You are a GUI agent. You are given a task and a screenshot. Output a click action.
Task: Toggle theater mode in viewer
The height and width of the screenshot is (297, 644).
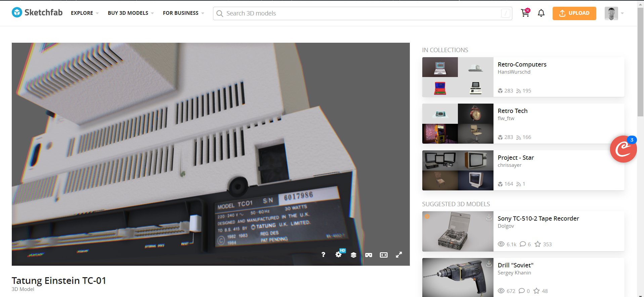tap(384, 255)
